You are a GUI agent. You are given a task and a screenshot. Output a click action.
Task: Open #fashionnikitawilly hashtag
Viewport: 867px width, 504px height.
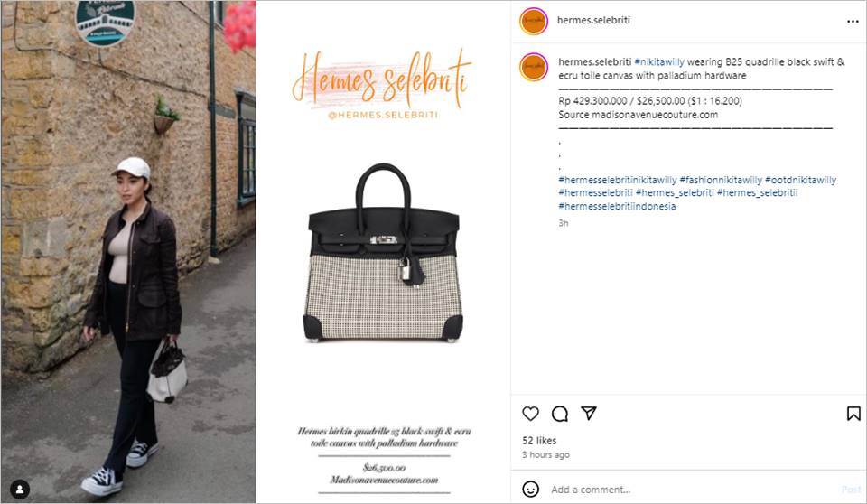point(721,180)
